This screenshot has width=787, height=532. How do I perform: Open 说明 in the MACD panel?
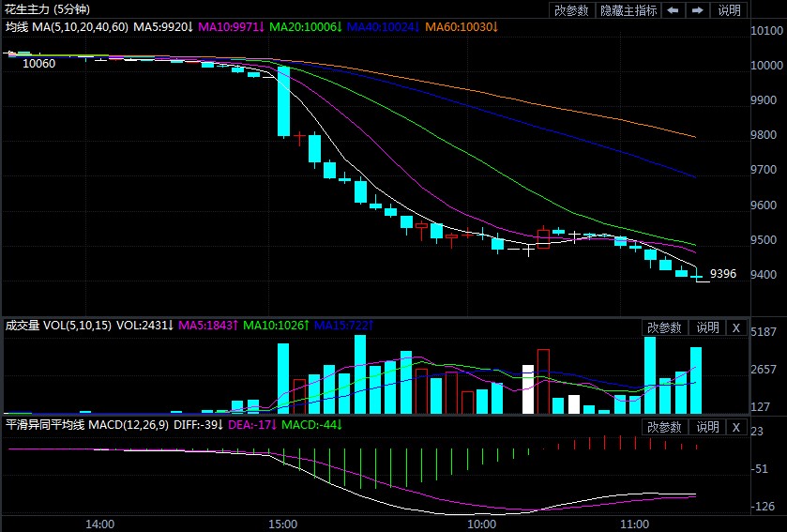click(707, 427)
